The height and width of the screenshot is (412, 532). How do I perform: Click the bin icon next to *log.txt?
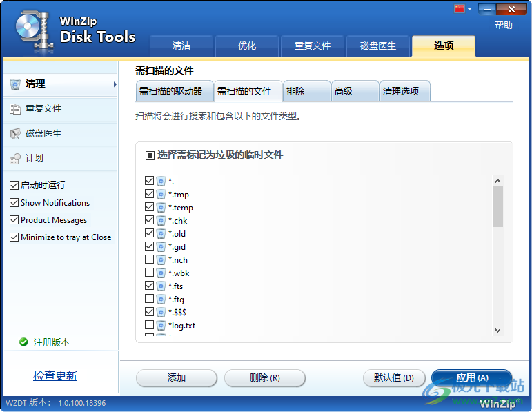tap(161, 326)
